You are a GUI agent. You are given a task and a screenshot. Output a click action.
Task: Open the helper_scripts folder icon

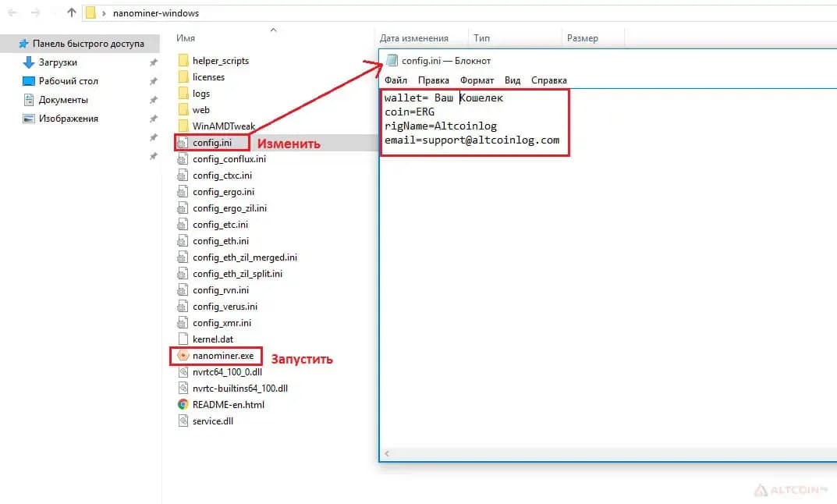pyautogui.click(x=183, y=60)
